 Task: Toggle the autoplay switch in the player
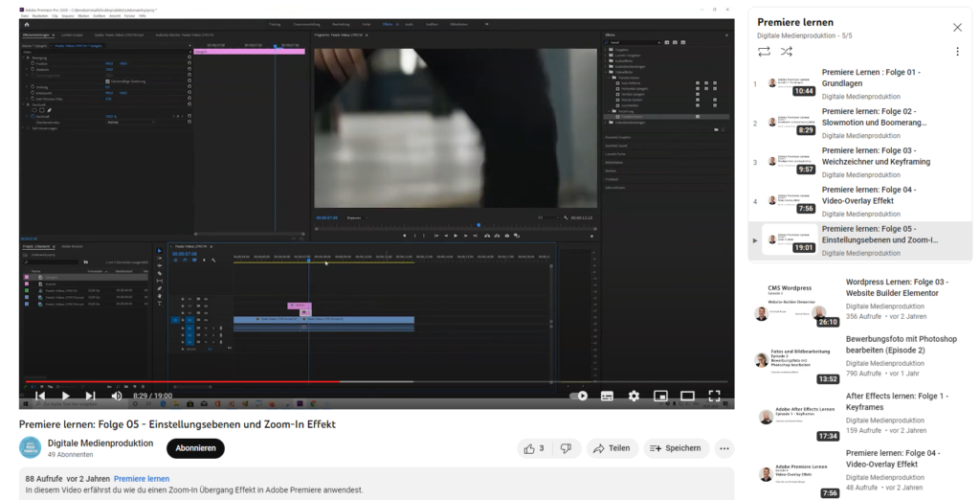pos(579,396)
